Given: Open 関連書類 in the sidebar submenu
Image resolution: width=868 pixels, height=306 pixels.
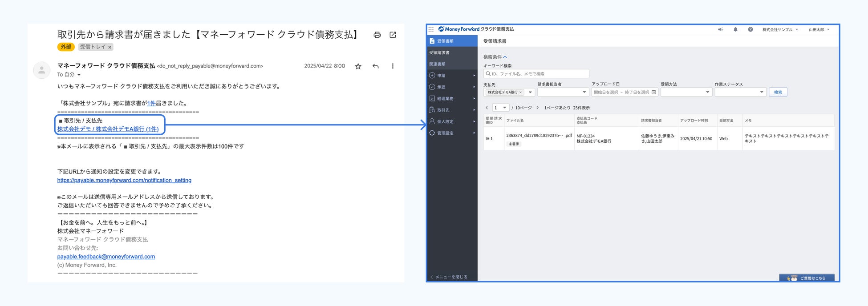Looking at the screenshot, I should pyautogui.click(x=452, y=64).
